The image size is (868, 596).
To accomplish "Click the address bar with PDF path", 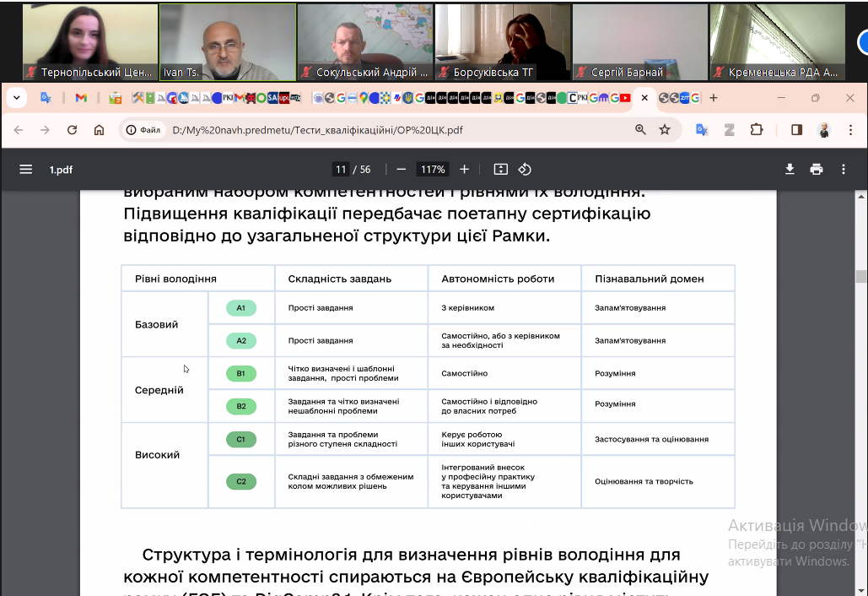I will click(x=317, y=130).
